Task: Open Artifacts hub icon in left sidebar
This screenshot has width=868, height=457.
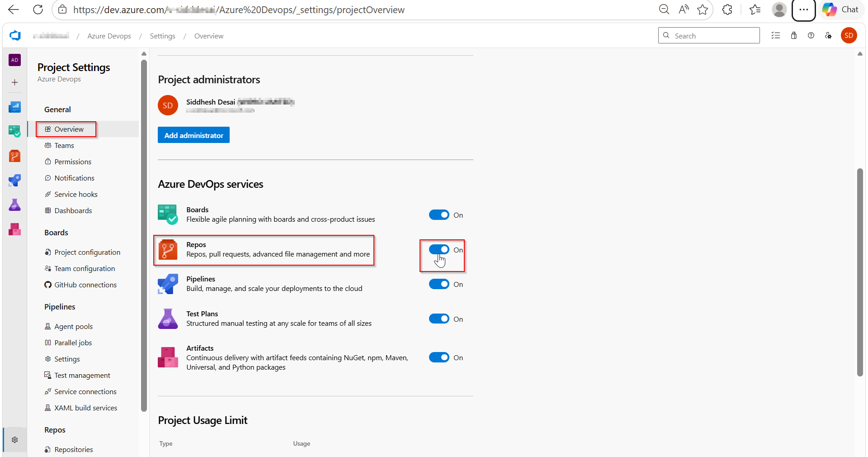Action: click(14, 229)
